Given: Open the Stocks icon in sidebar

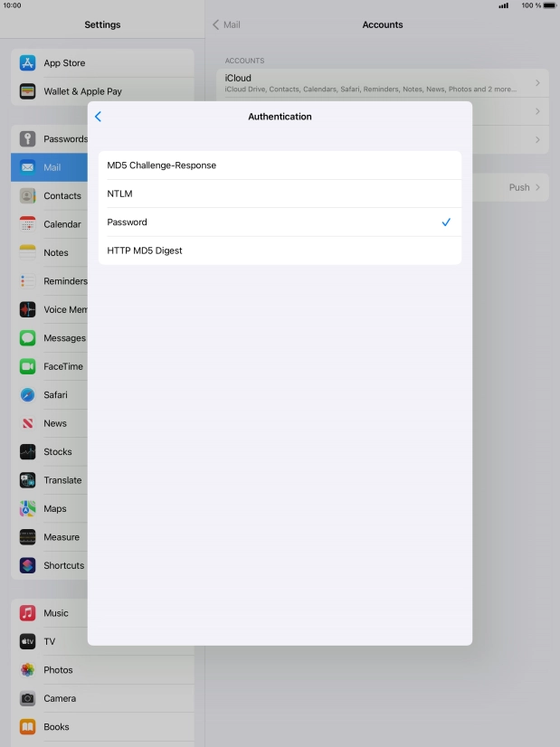Looking at the screenshot, I should 28,452.
